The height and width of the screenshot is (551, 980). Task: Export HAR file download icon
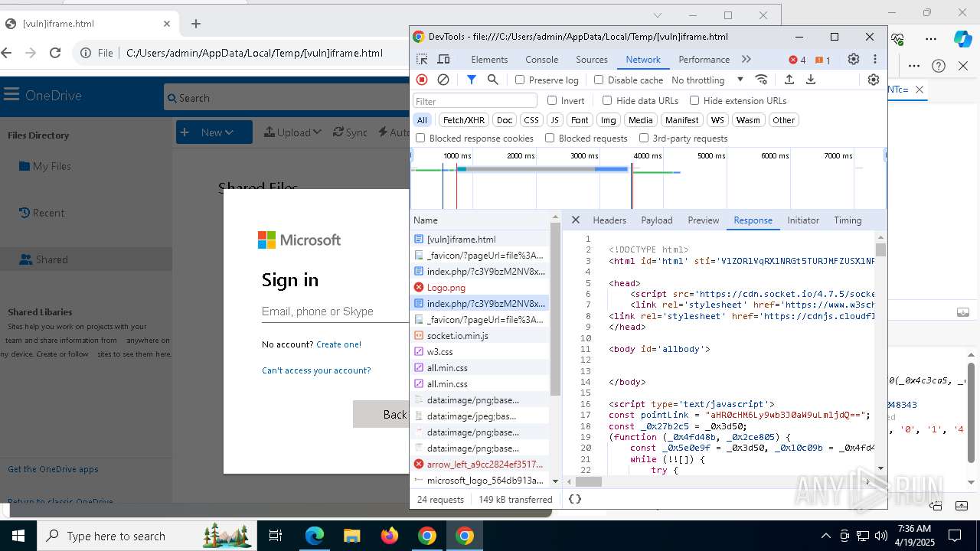(x=811, y=80)
